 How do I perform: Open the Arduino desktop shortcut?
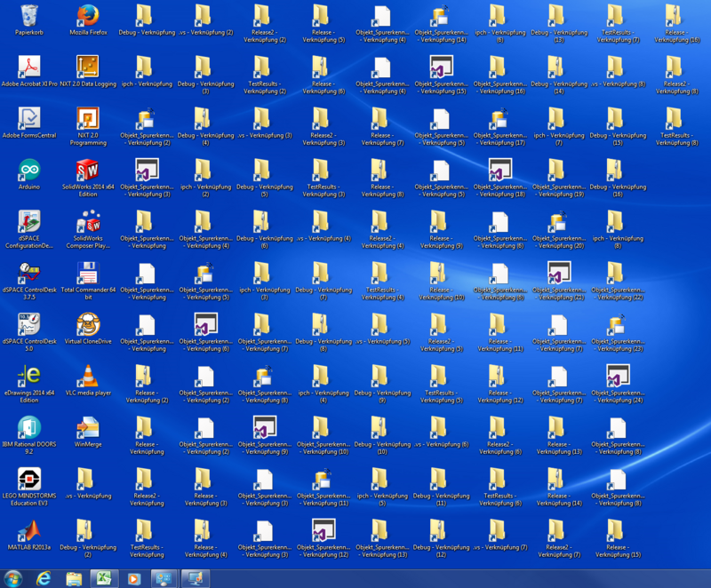(28, 171)
